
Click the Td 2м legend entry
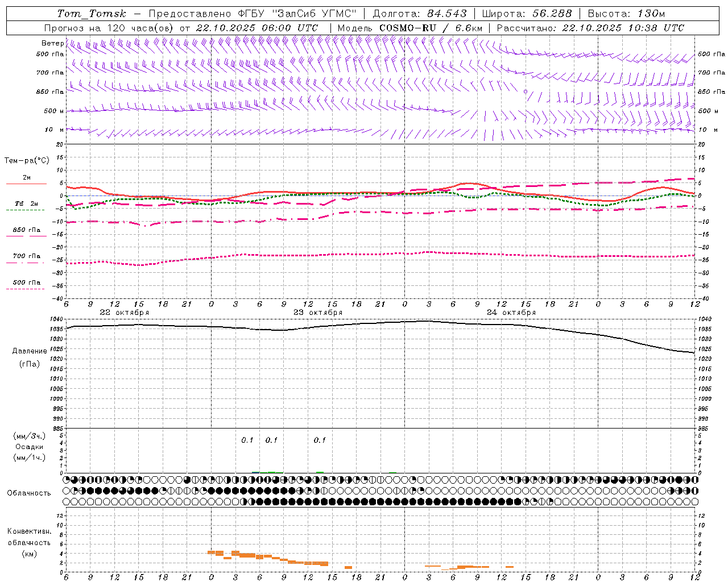coord(27,203)
